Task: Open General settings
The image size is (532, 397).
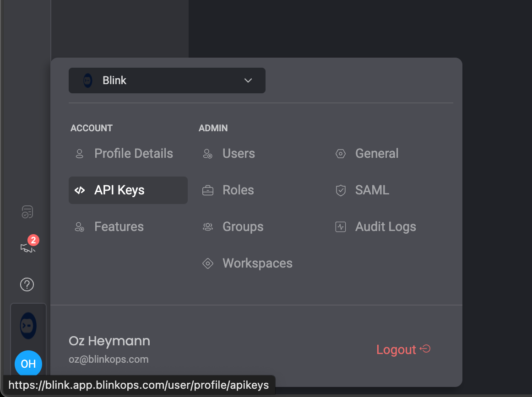Action: point(377,153)
